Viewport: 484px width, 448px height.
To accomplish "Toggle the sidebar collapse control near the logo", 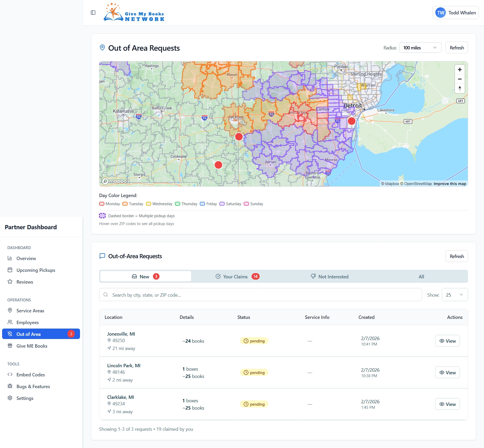I will point(93,12).
